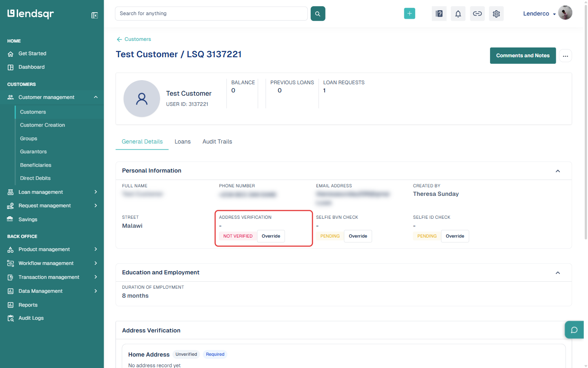The width and height of the screenshot is (588, 368).
Task: Click the Transaction management icon
Action: tap(11, 277)
